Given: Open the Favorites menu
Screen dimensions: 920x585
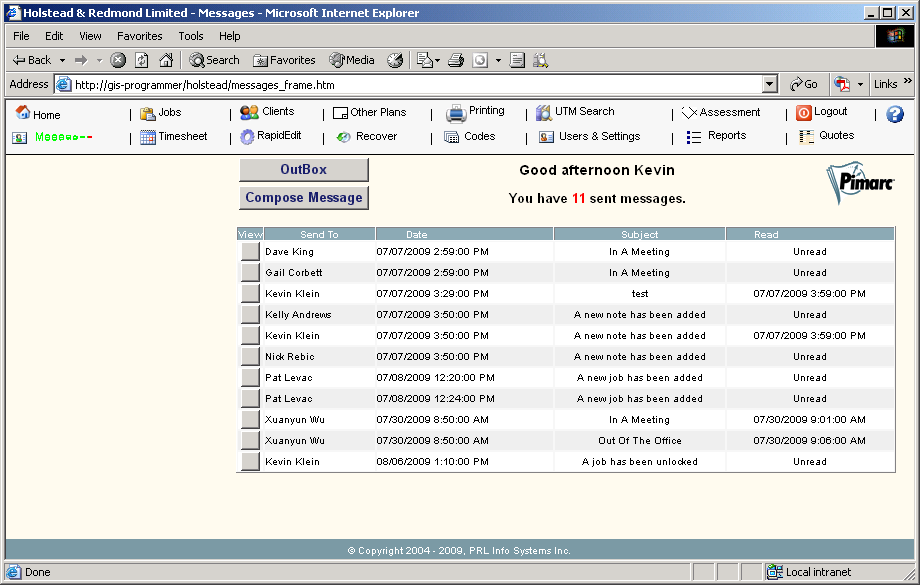Looking at the screenshot, I should (140, 36).
